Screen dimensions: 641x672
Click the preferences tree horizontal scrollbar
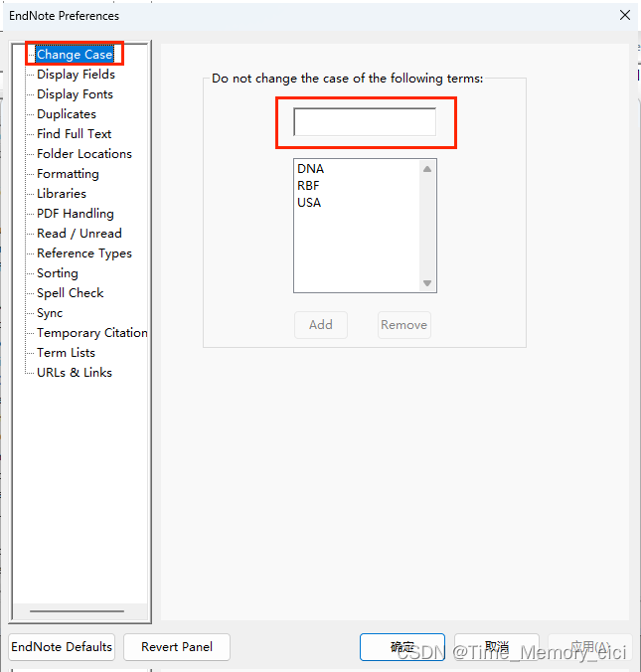click(78, 611)
